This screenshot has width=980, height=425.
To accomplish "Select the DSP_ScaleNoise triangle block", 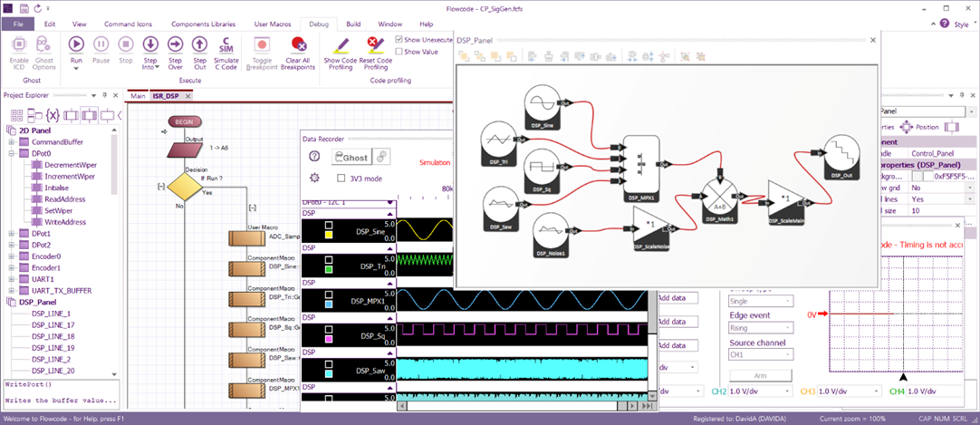I will tap(652, 228).
